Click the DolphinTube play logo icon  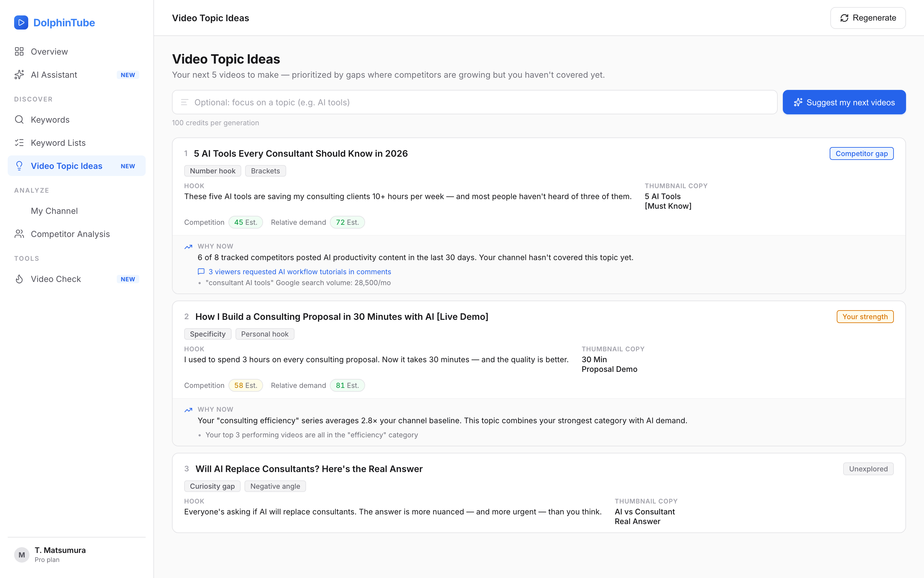(x=21, y=22)
